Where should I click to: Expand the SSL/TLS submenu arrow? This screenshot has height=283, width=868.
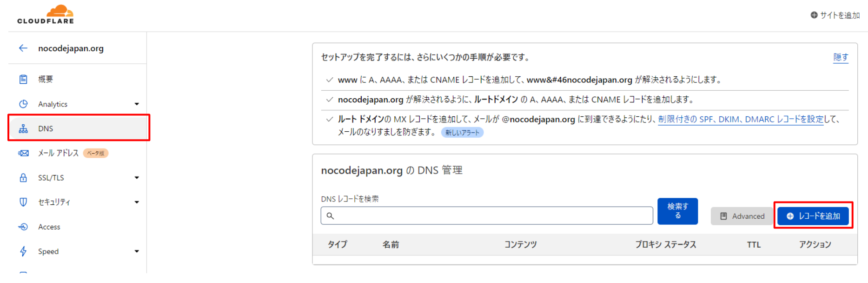pos(137,178)
